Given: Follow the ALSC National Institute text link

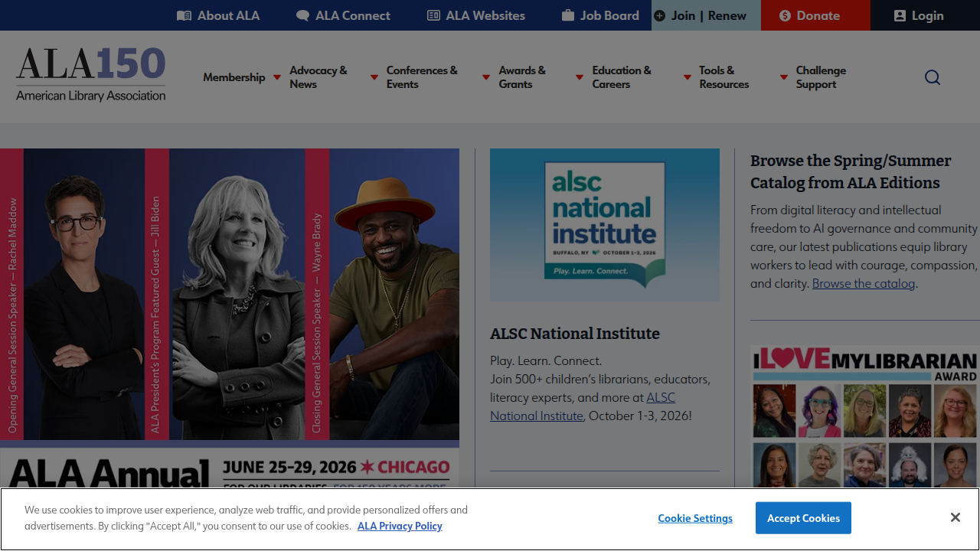Looking at the screenshot, I should point(583,406).
